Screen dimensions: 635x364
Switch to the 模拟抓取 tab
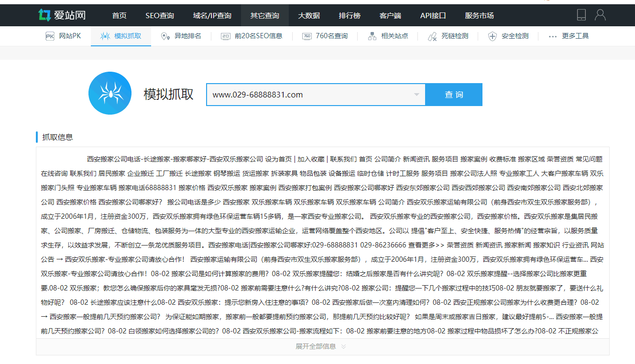pyautogui.click(x=121, y=36)
